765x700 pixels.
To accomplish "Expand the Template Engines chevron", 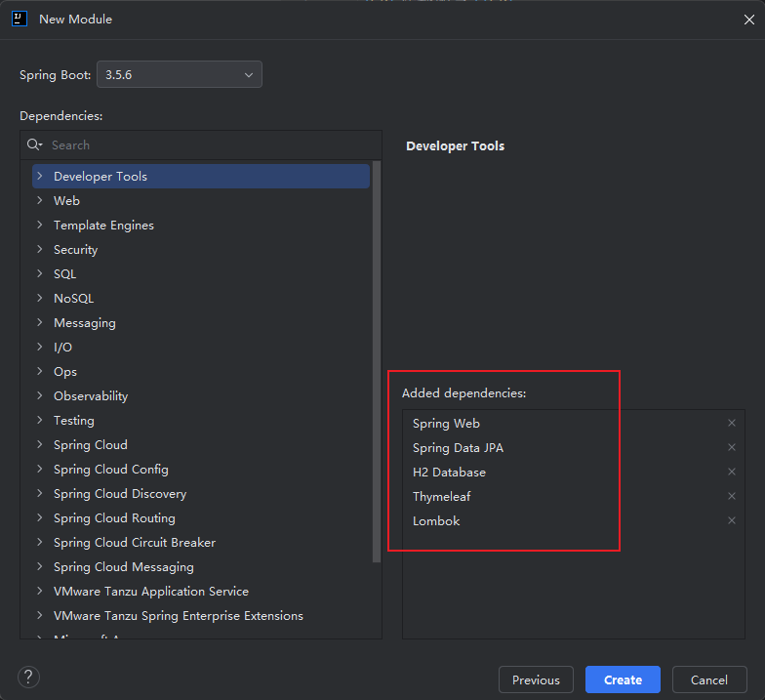I will click(40, 225).
